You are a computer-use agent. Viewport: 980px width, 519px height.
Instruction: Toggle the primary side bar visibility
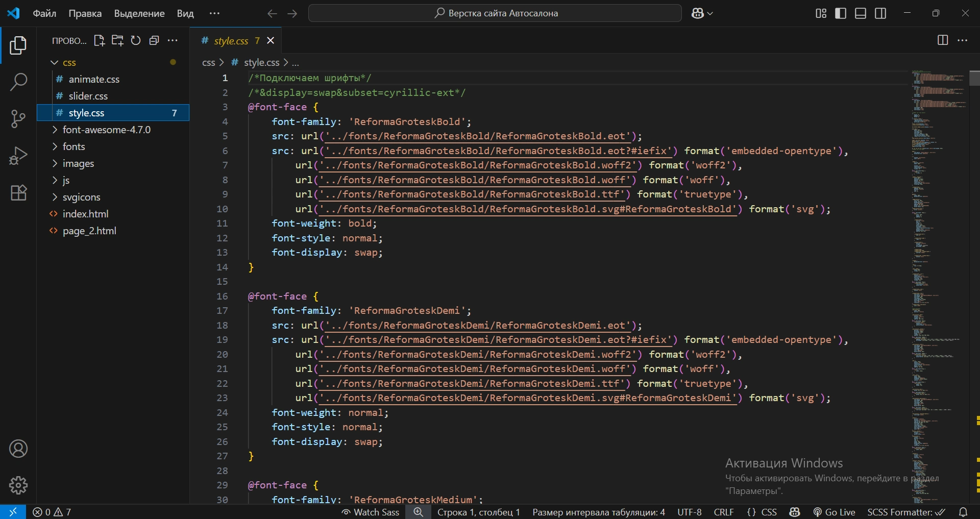click(x=840, y=13)
